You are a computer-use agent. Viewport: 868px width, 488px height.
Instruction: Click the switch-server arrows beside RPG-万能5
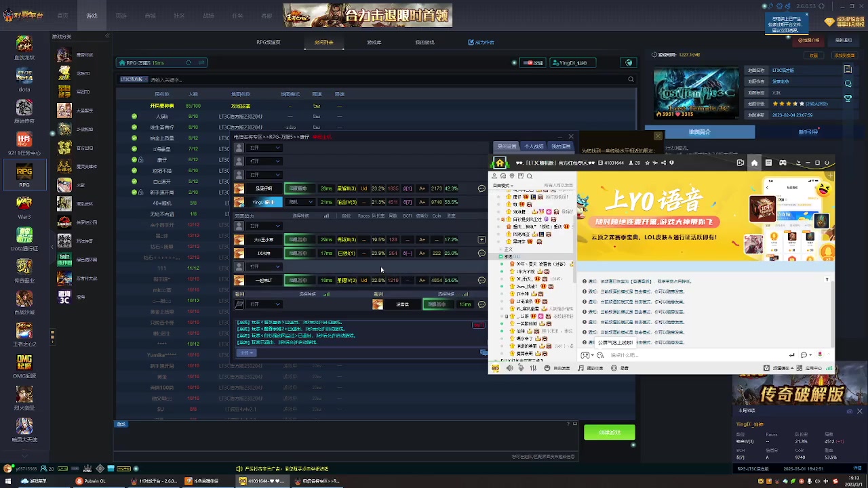point(201,63)
